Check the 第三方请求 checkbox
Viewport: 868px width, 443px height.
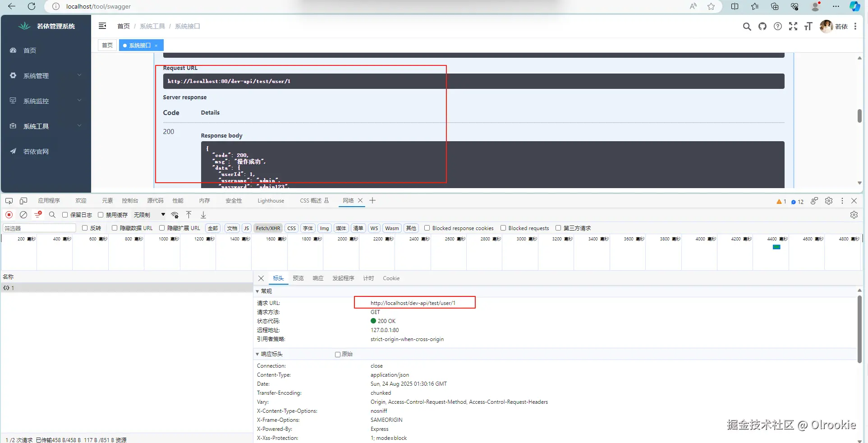[558, 228]
